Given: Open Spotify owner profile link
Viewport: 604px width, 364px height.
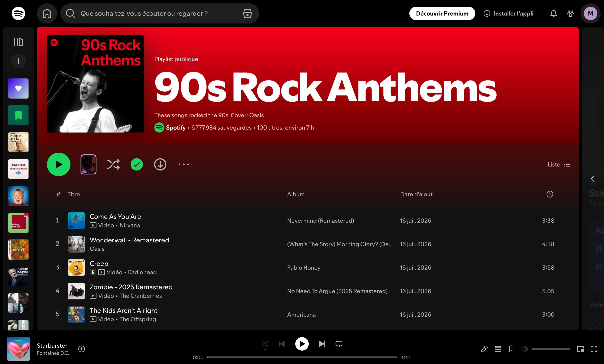Looking at the screenshot, I should (x=176, y=128).
